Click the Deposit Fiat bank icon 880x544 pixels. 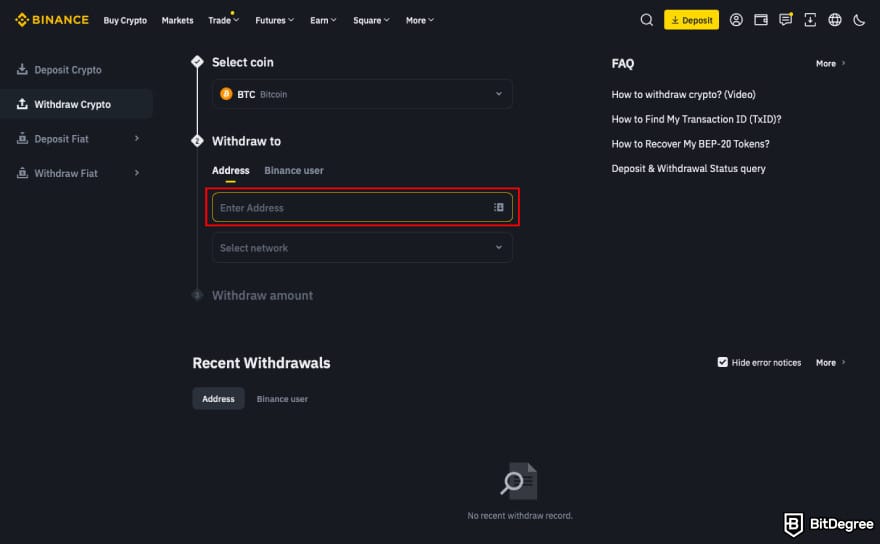click(22, 138)
